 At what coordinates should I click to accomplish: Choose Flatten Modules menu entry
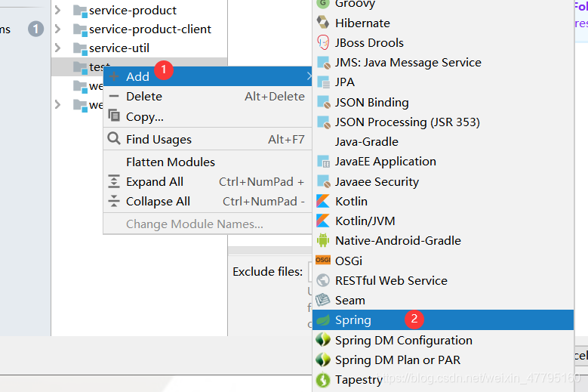point(208,162)
